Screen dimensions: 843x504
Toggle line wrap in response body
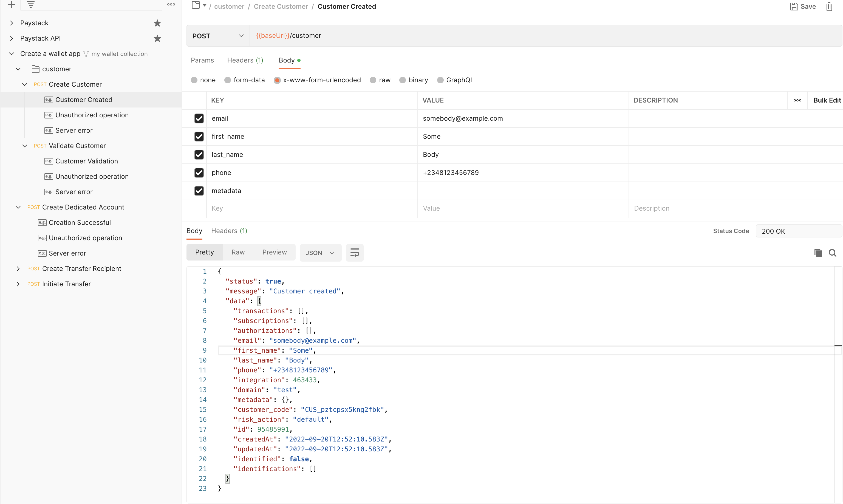355,253
